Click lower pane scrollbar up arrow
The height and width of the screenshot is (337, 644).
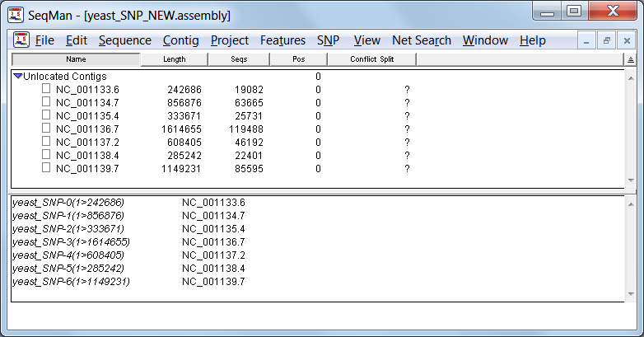pos(631,204)
